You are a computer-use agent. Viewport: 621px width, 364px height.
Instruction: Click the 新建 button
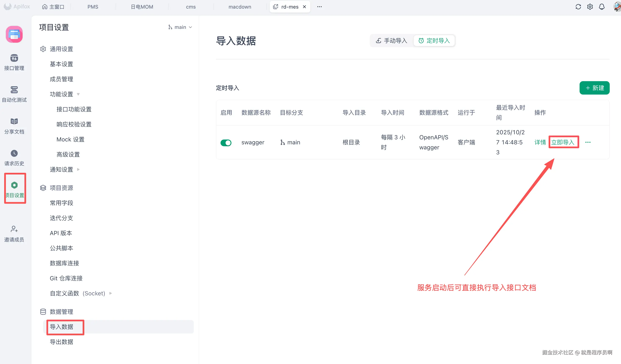[x=594, y=88]
